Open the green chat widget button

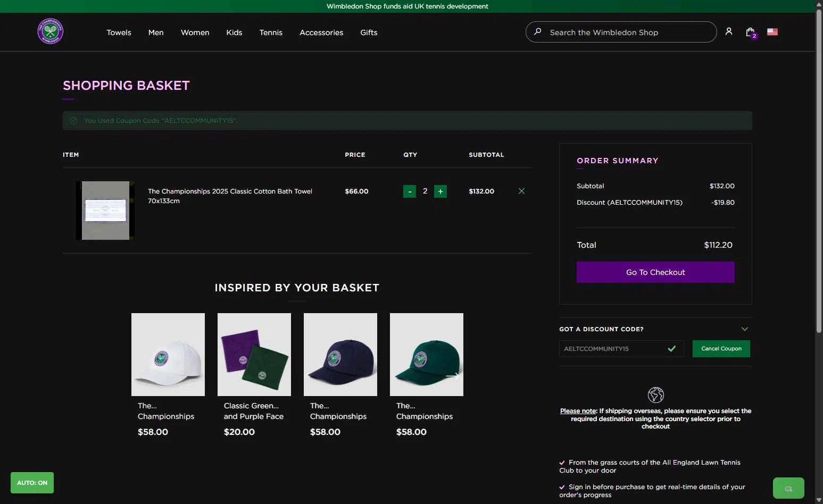pos(788,488)
